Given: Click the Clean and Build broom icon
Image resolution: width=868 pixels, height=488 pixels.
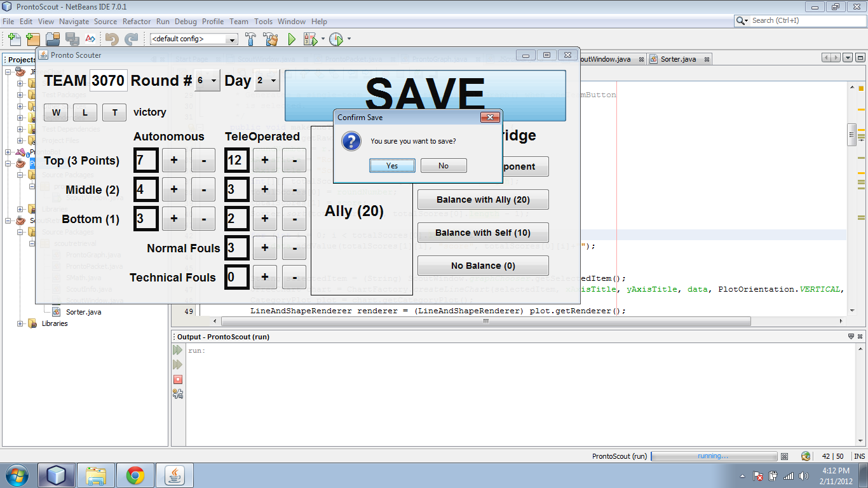Looking at the screenshot, I should [x=271, y=39].
